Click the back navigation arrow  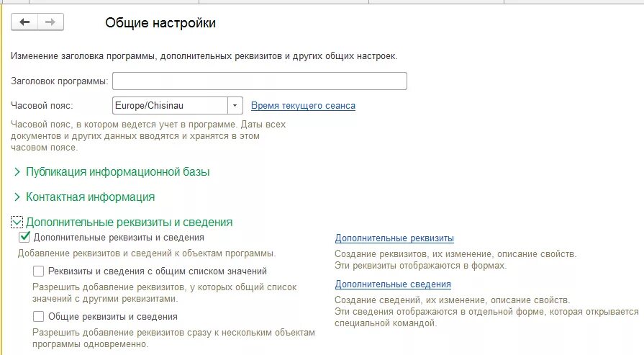pyautogui.click(x=25, y=22)
